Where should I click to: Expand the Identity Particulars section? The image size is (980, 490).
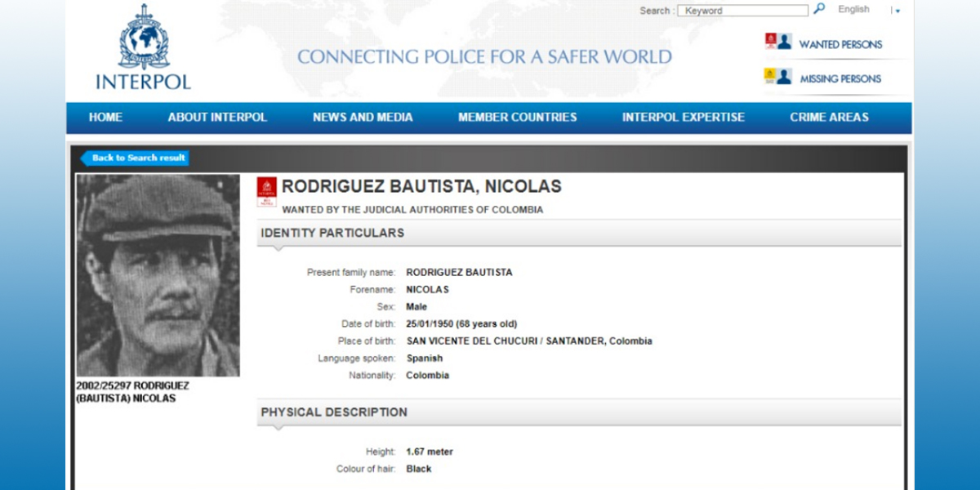(x=332, y=233)
